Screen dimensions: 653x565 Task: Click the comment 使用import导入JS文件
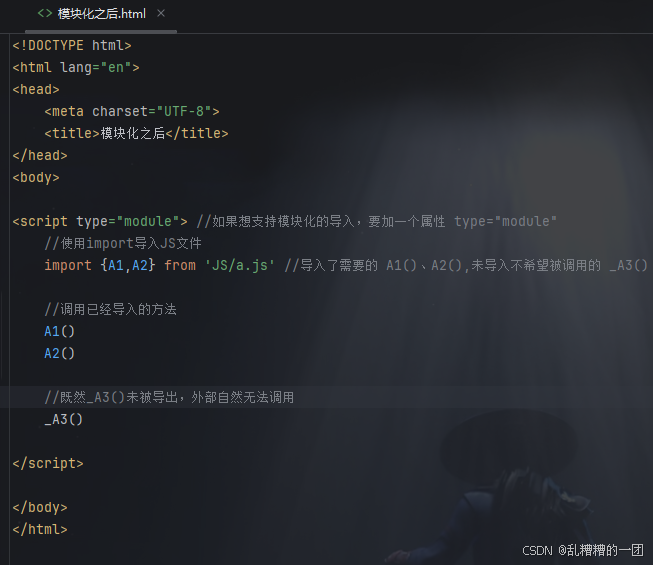[123, 243]
